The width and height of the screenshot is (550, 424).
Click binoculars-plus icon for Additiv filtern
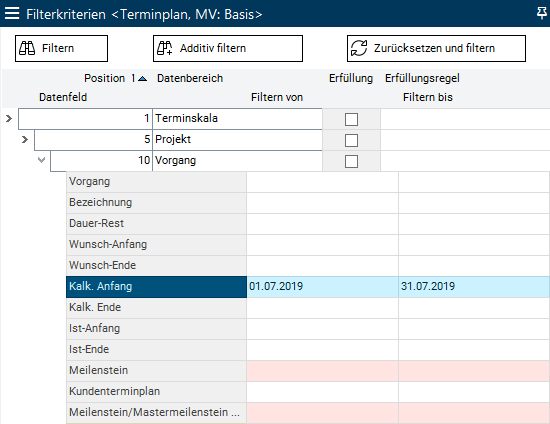pos(165,48)
